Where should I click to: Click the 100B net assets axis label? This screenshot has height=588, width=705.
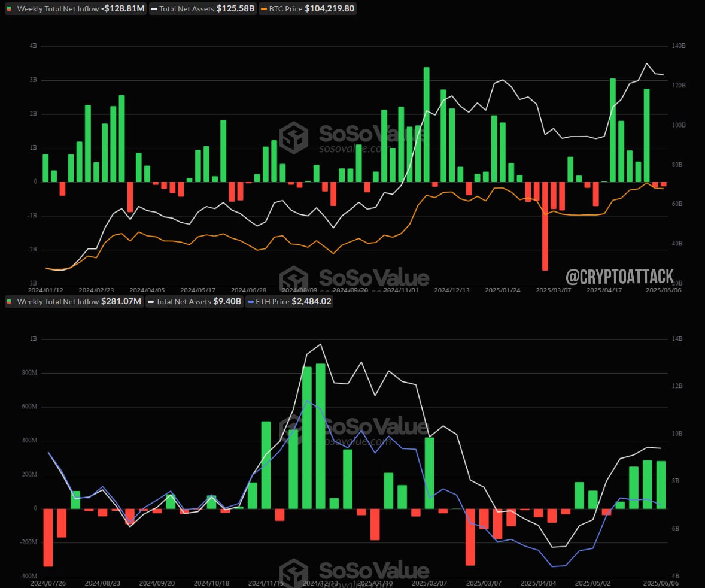coord(679,125)
